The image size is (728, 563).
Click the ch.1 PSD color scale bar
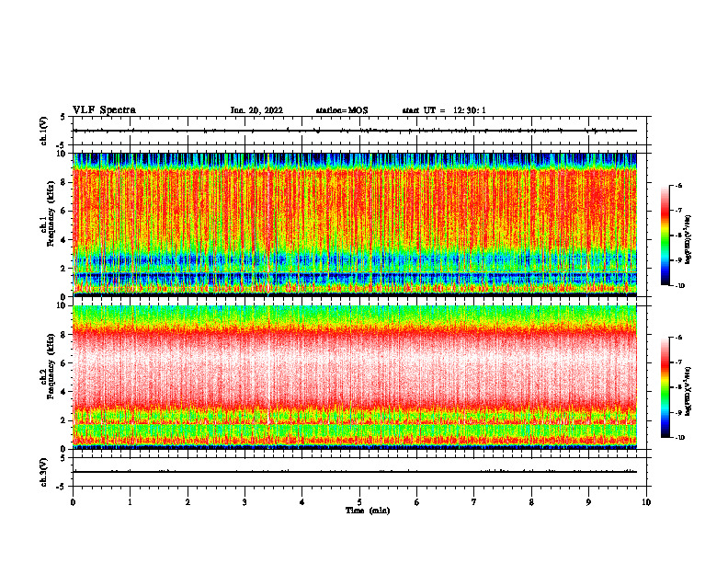coord(665,236)
